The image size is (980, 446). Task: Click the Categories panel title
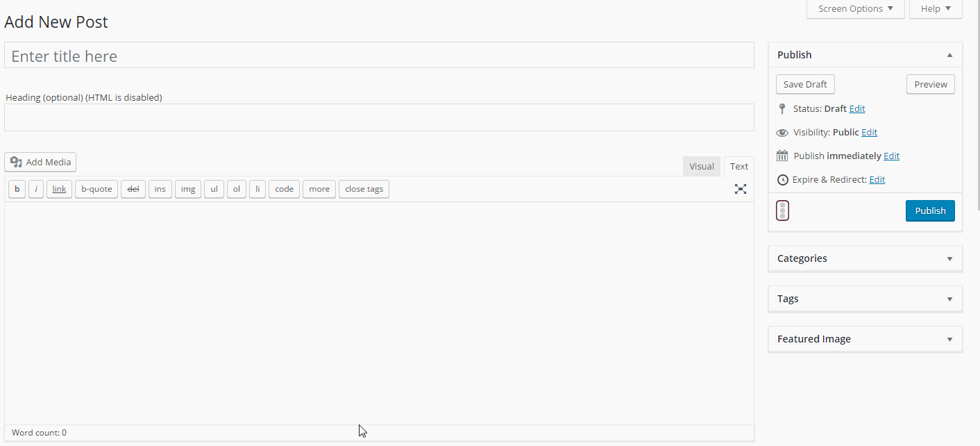click(802, 258)
